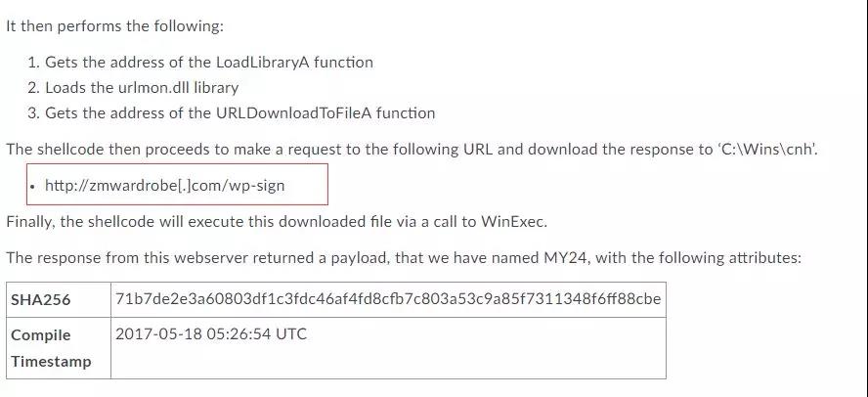This screenshot has height=397, width=868.
Task: Click the bullet point before the URL
Action: coord(34,187)
